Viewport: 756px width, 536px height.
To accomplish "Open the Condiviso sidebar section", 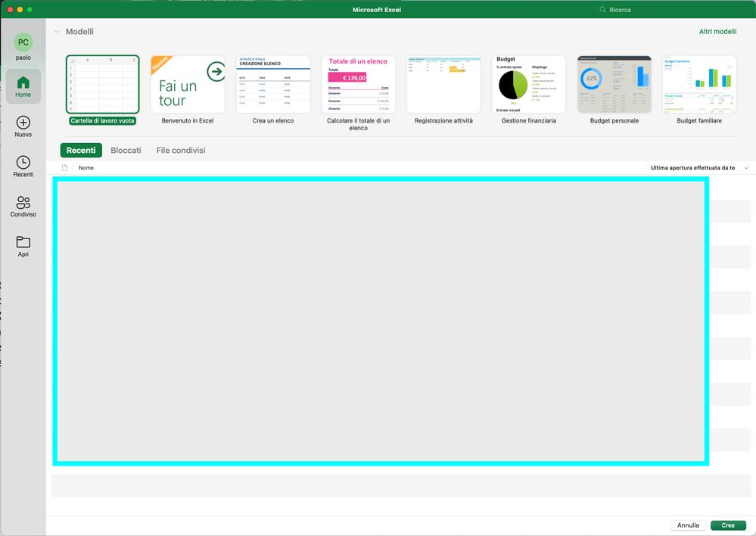I will (23, 207).
